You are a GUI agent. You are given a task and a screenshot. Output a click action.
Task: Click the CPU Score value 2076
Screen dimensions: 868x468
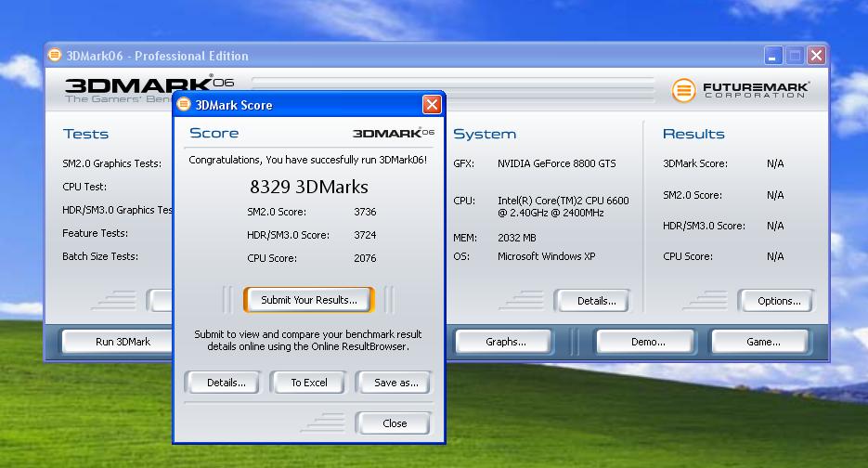point(365,259)
